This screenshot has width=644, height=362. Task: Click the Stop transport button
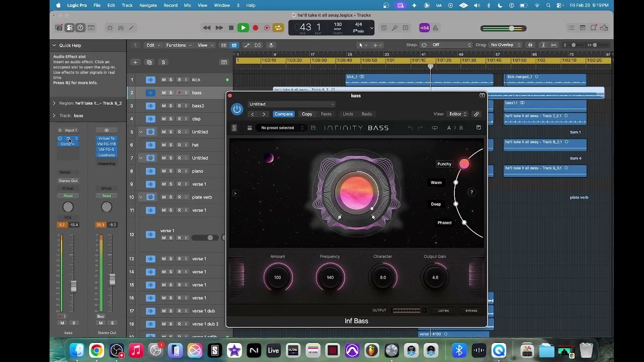click(231, 28)
